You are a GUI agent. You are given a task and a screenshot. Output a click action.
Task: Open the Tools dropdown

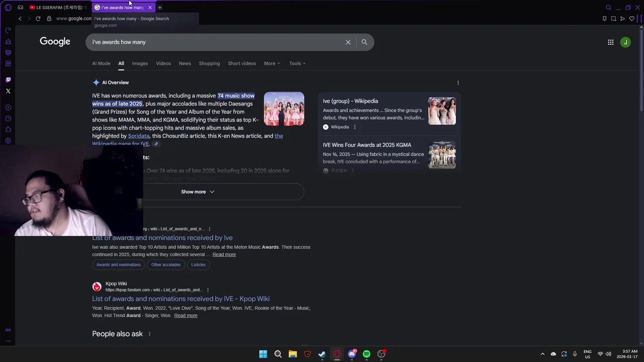(x=297, y=63)
